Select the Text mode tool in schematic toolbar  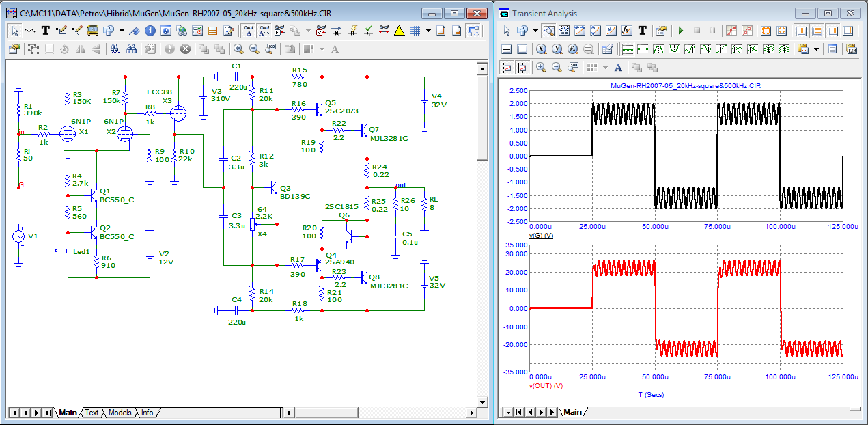point(46,30)
